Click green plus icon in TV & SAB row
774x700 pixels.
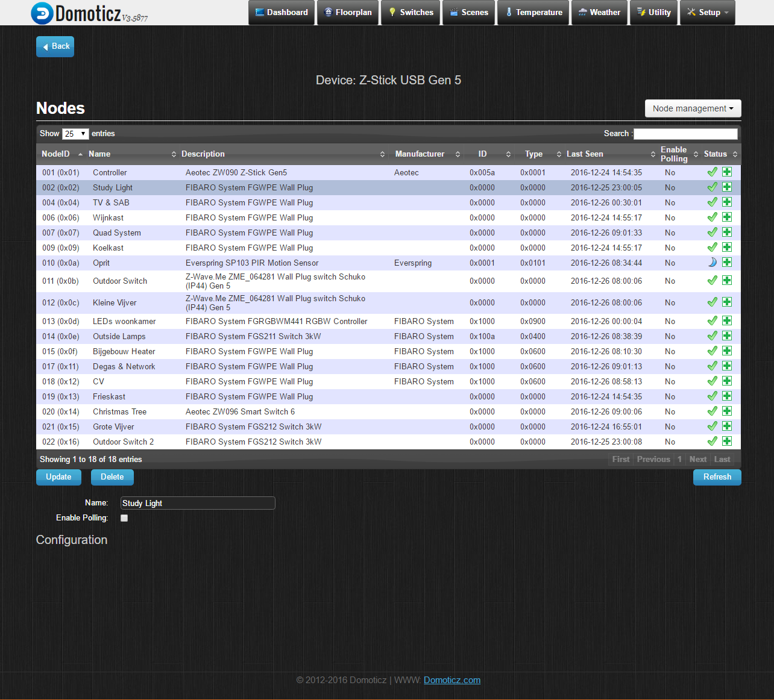[727, 202]
